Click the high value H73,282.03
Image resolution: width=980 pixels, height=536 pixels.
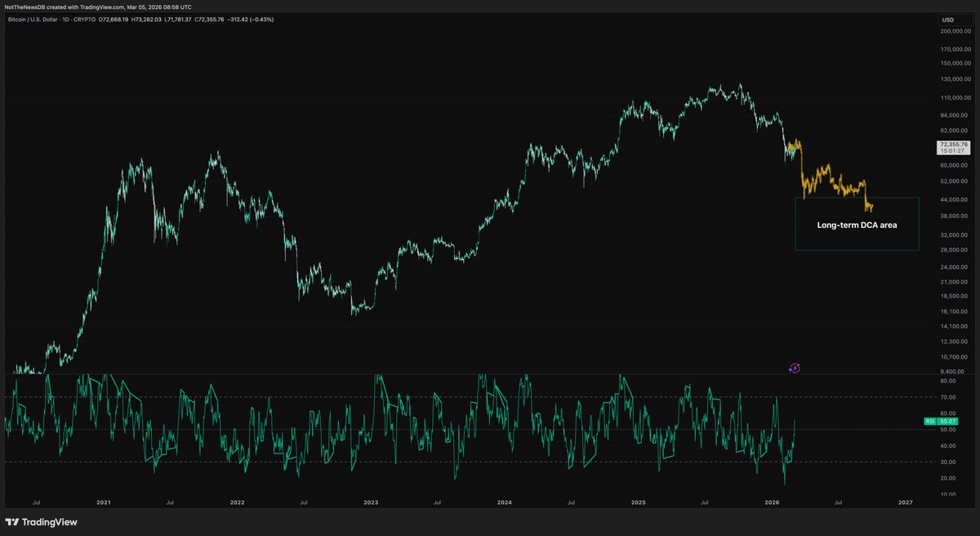point(146,19)
